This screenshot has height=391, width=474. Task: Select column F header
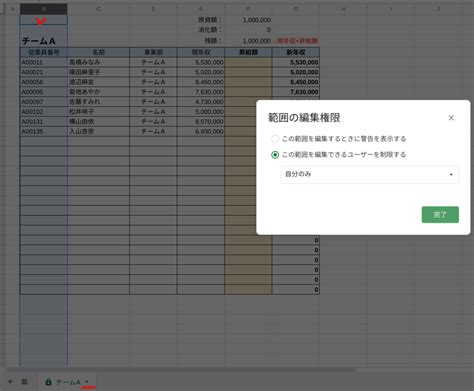click(248, 9)
